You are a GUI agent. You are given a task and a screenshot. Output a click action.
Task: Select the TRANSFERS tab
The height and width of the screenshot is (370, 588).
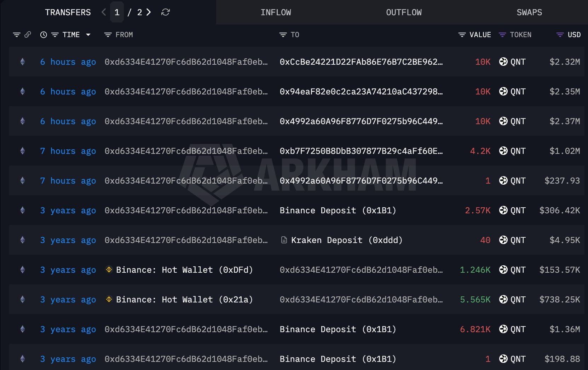(x=68, y=12)
